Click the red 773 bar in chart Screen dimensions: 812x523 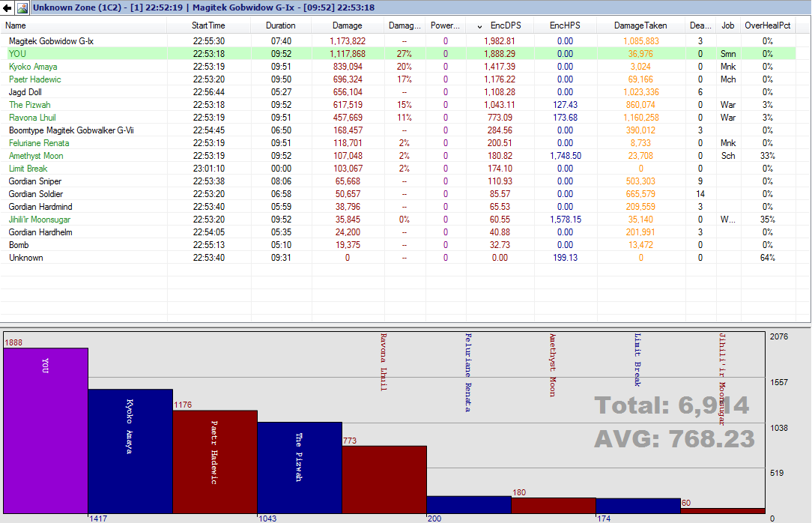click(384, 480)
